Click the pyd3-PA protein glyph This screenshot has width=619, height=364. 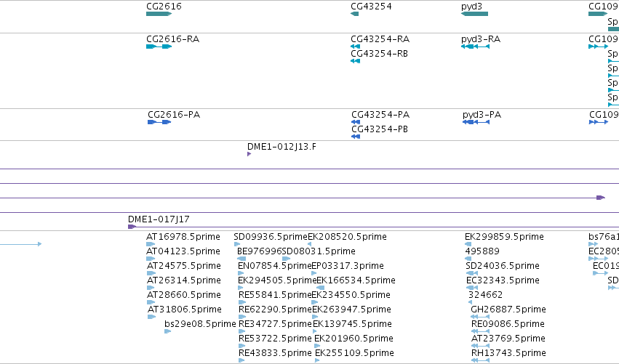[476, 122]
